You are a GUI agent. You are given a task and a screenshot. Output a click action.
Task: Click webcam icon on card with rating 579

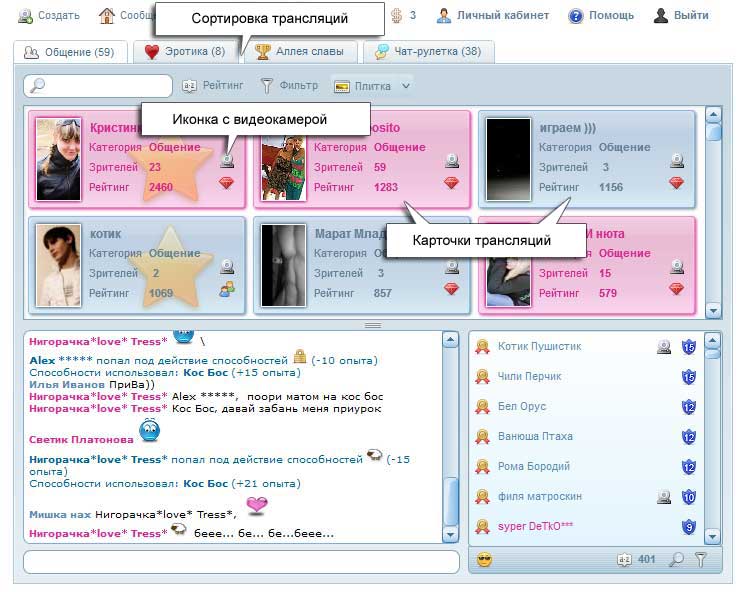(x=677, y=266)
